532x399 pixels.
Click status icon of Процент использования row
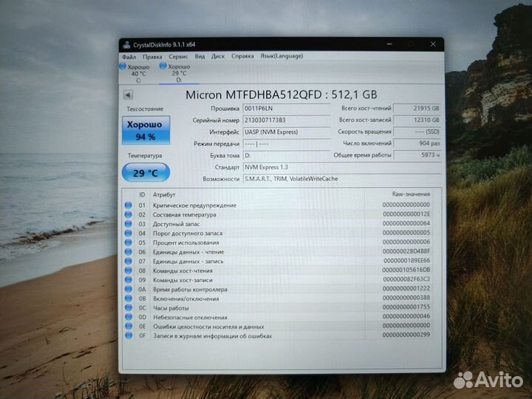click(x=129, y=242)
